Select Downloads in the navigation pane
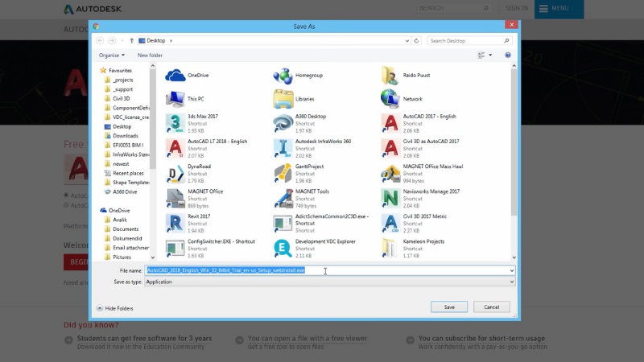Screen dimensions: 644x362 (126, 136)
